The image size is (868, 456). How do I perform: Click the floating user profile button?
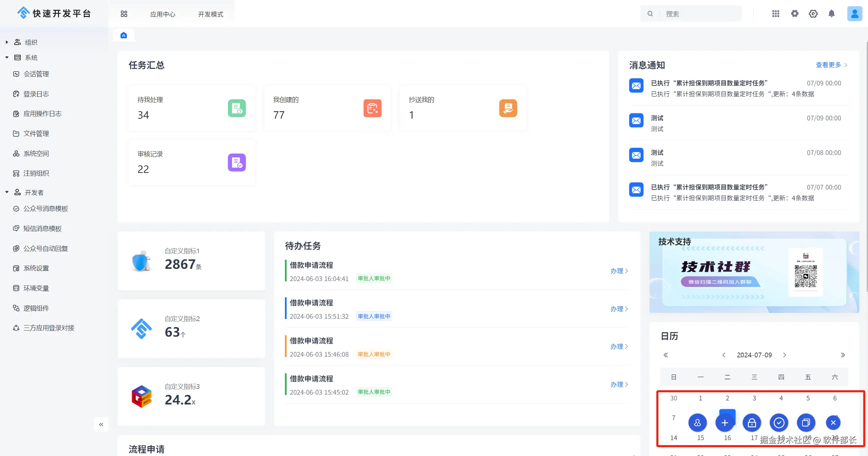click(x=697, y=423)
